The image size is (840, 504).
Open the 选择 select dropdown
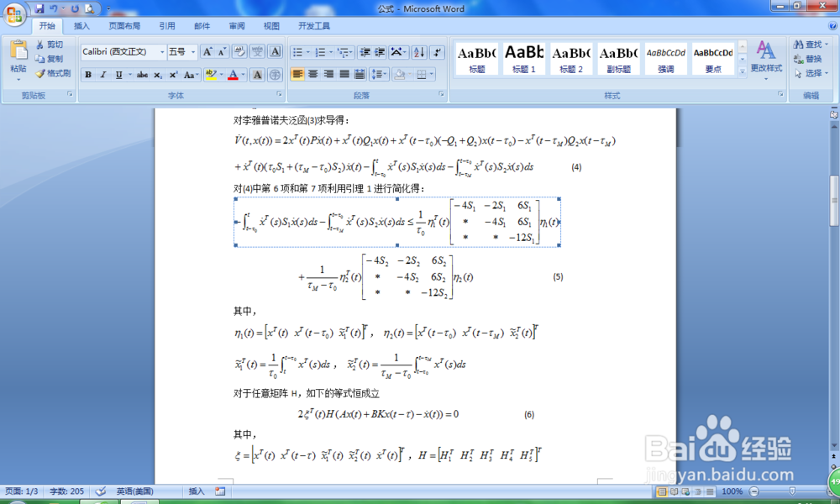click(811, 73)
